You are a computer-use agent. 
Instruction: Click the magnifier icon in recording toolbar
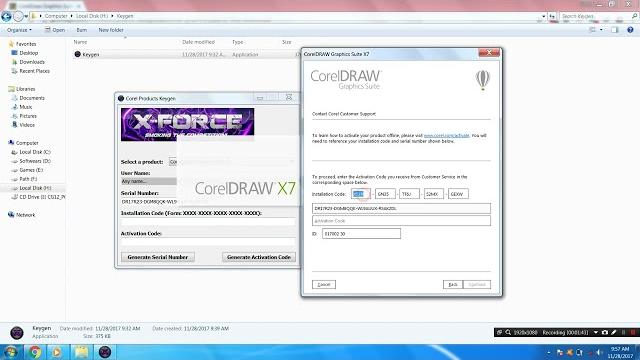508,332
